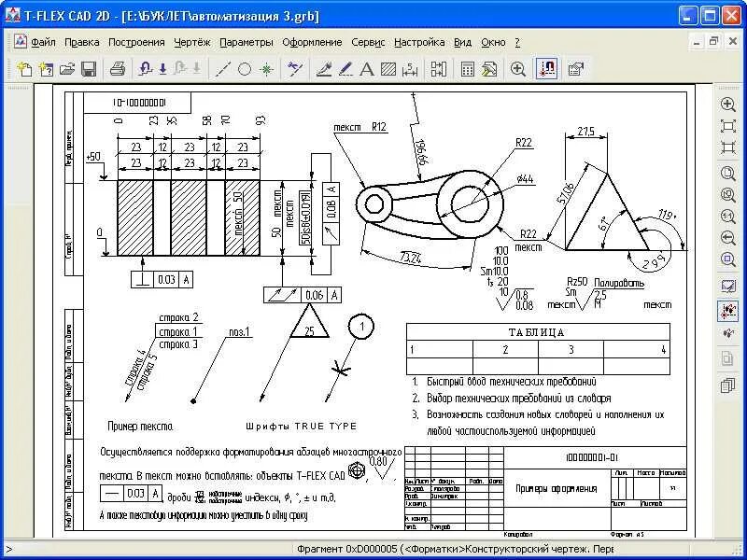Image resolution: width=747 pixels, height=560 pixels.
Task: Select the construction Circle tool
Action: point(245,69)
